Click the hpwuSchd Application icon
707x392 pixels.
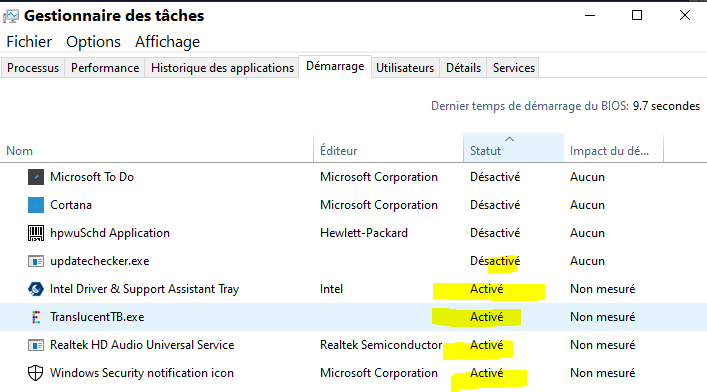tap(36, 233)
